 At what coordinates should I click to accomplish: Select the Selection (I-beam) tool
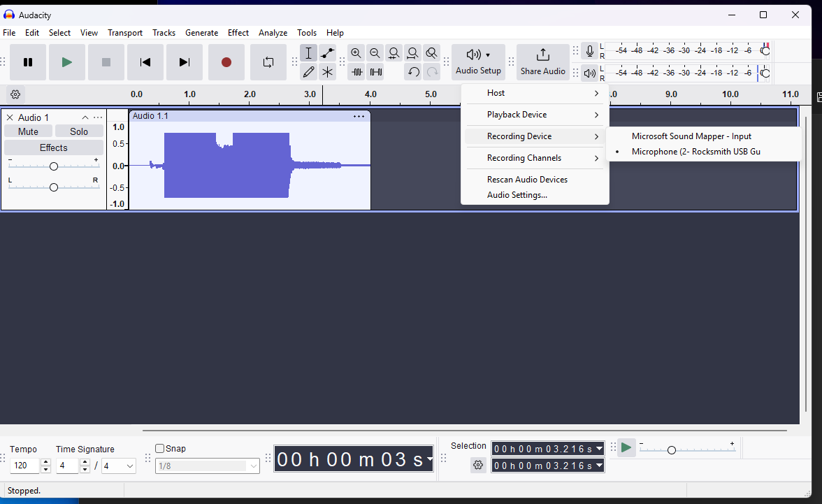(309, 53)
